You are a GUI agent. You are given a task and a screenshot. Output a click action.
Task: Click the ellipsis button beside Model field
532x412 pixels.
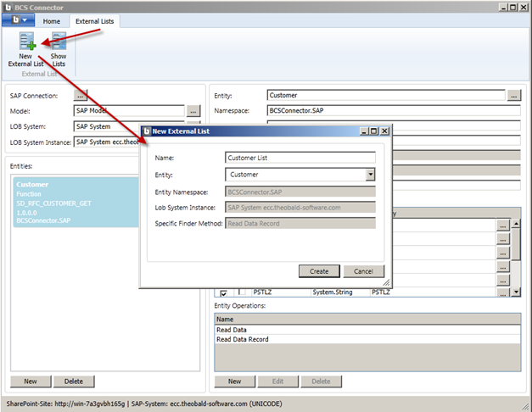pos(193,110)
